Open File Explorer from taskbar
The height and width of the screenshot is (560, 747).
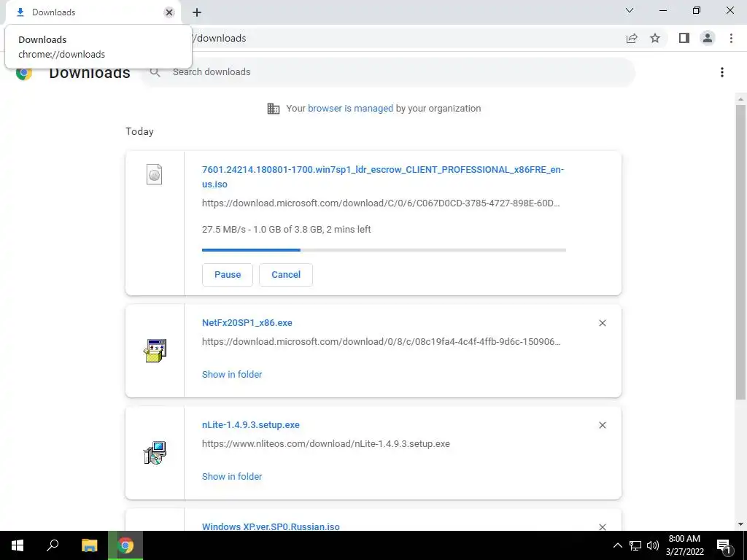(89, 545)
